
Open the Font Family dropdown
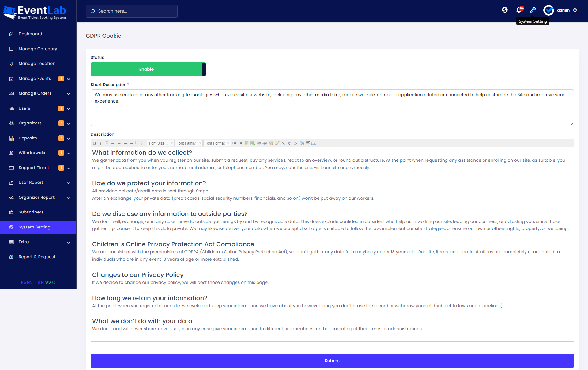point(189,143)
